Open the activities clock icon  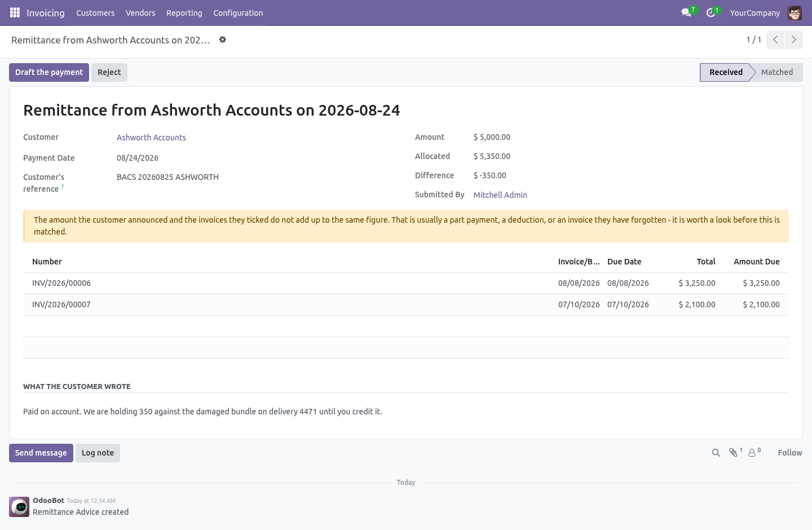tap(711, 12)
